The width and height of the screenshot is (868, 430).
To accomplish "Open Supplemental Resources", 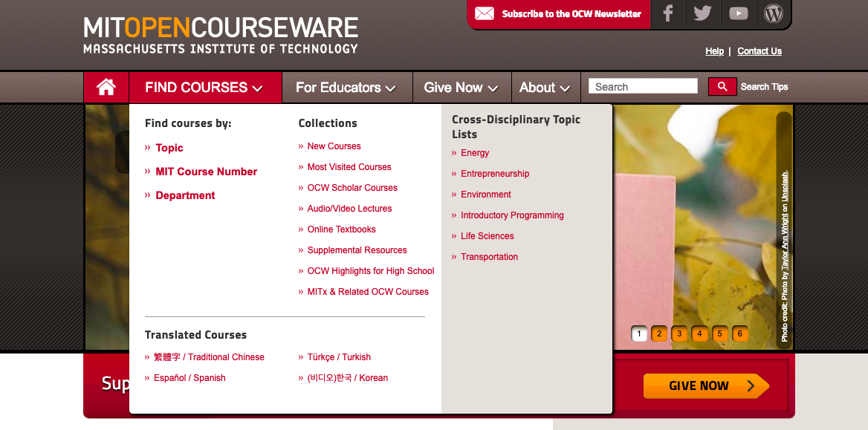I will tap(357, 250).
